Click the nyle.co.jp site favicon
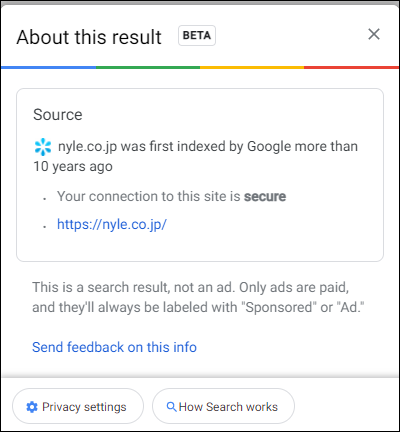Image resolution: width=400 pixels, height=432 pixels. point(43,147)
